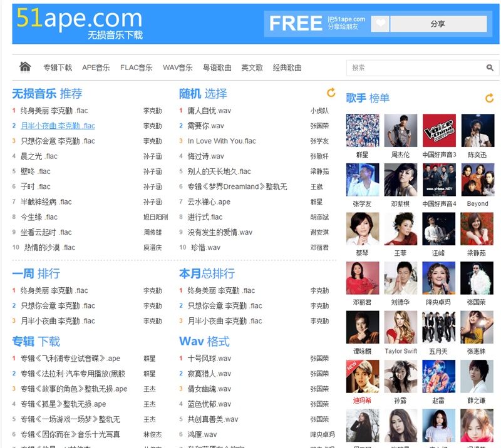Select the 刘德华 artist thumbnail
The width and height of the screenshot is (501, 448).
click(x=401, y=278)
